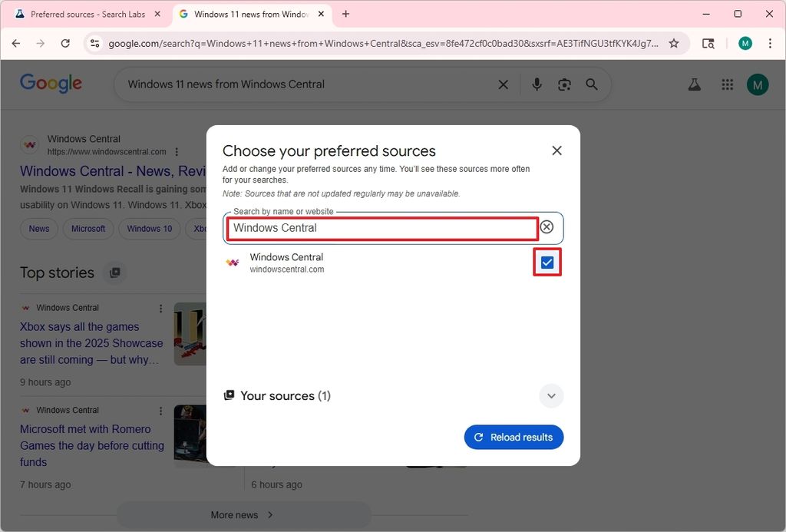Image resolution: width=786 pixels, height=532 pixels.
Task: Click the More news button
Action: point(243,515)
